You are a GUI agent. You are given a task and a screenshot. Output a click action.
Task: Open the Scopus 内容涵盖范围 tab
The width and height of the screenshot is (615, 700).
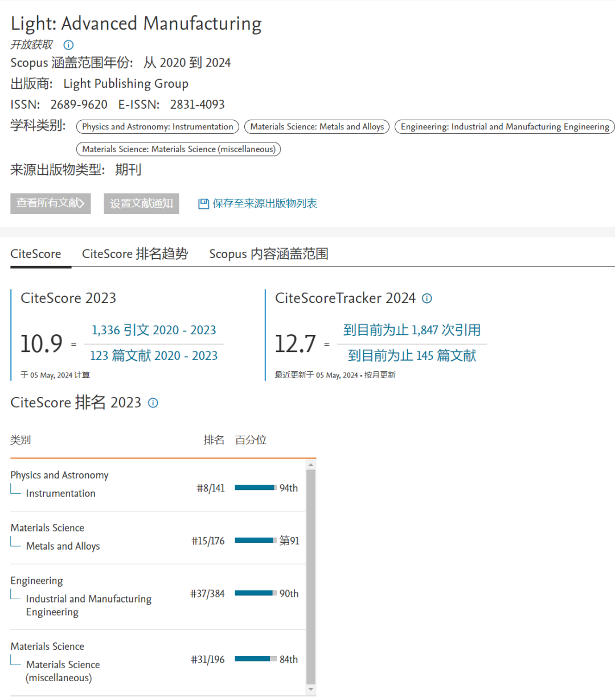click(x=268, y=254)
